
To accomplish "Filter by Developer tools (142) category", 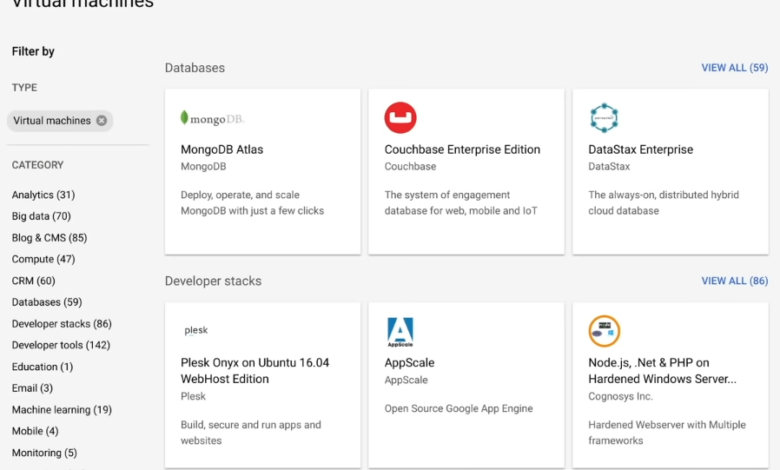I will pos(61,345).
